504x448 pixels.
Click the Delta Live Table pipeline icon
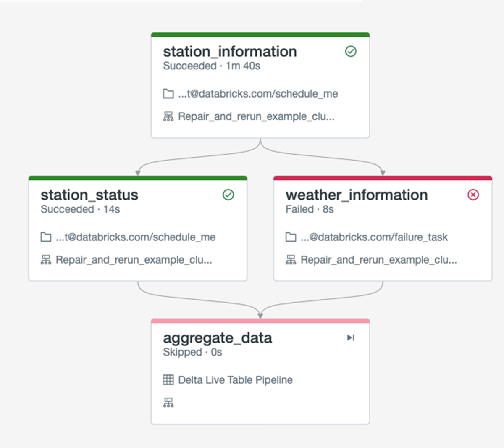click(168, 380)
